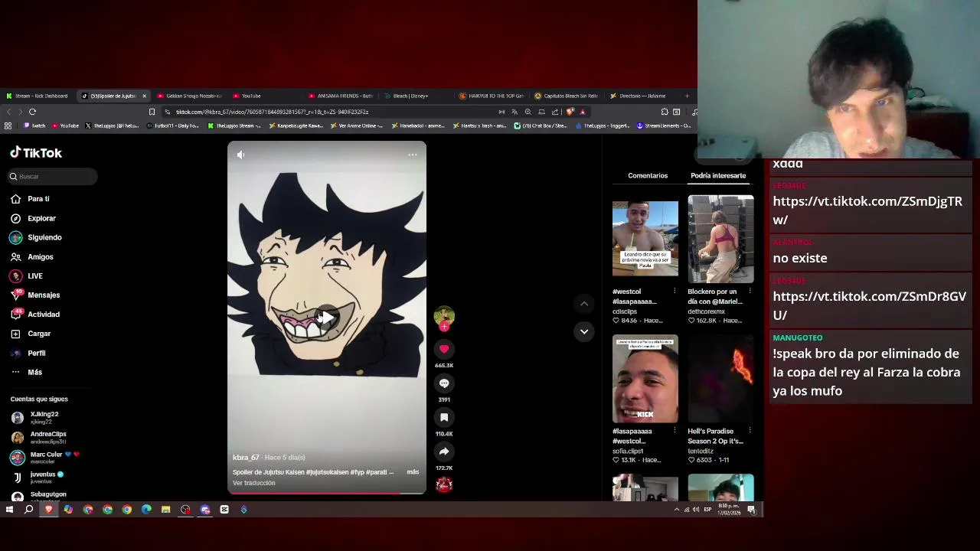Click the TikTok logo
The width and height of the screenshot is (980, 551).
pos(36,153)
